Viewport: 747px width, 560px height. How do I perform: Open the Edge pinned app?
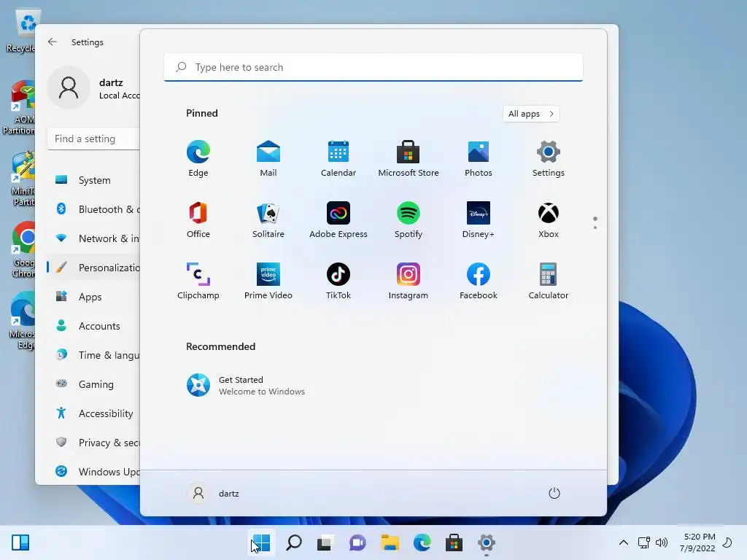pyautogui.click(x=198, y=159)
